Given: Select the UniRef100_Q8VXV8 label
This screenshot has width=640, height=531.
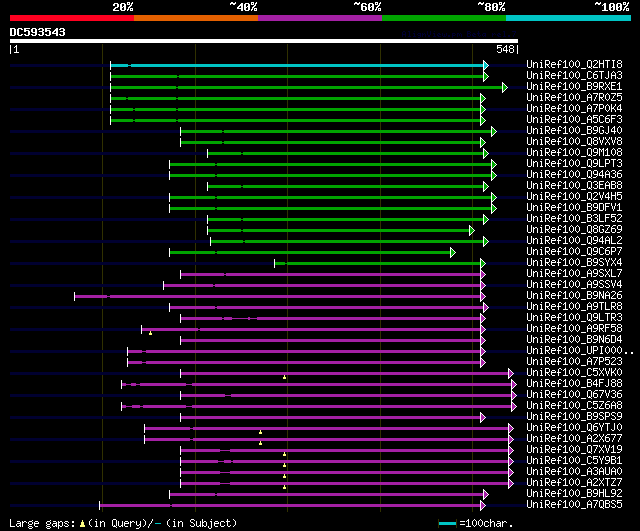Looking at the screenshot, I should tap(574, 142).
